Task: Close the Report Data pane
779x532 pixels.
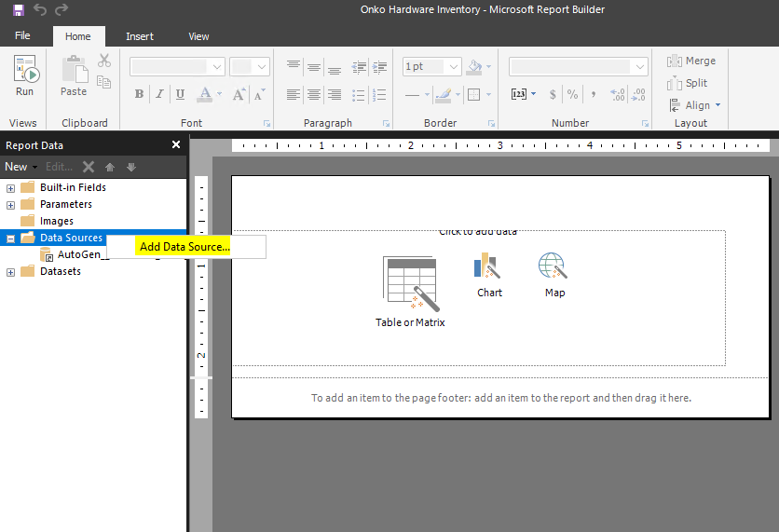Action: [176, 144]
